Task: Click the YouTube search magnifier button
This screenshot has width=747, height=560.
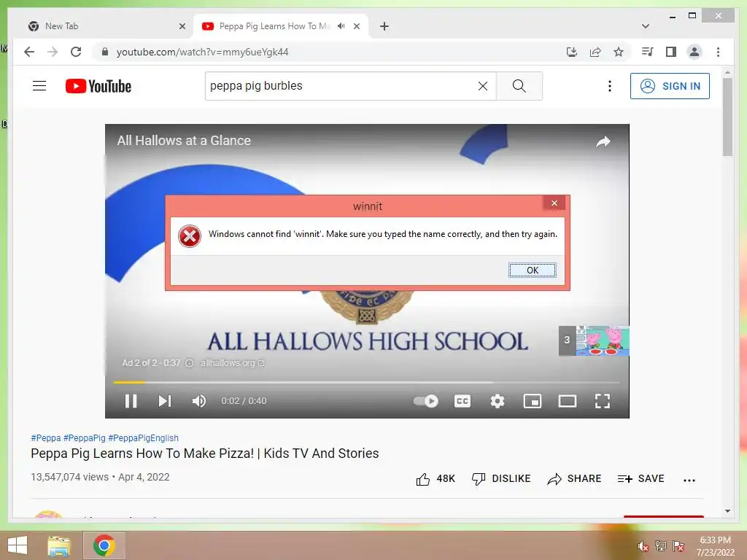Action: pyautogui.click(x=519, y=86)
